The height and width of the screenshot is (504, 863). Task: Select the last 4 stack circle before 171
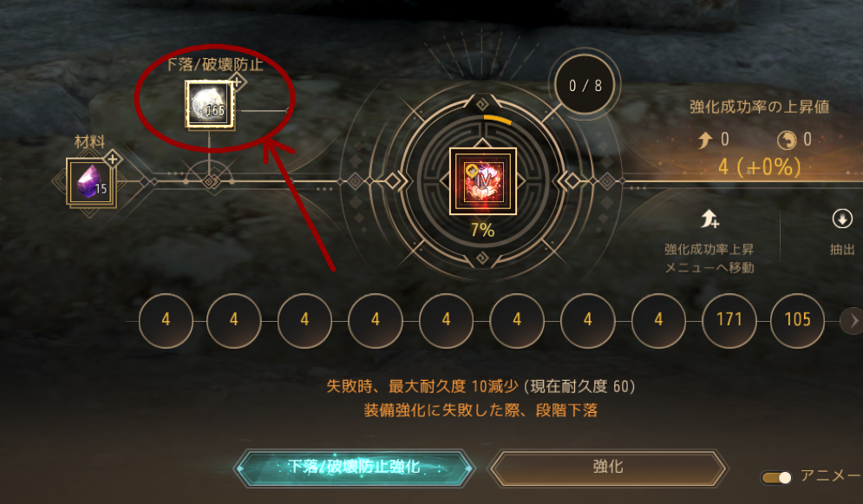point(658,320)
